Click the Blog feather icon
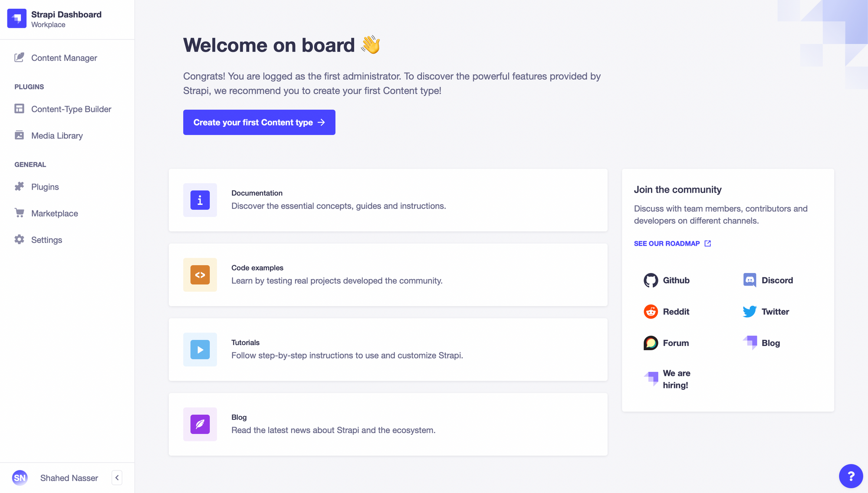The width and height of the screenshot is (868, 493). tap(200, 424)
